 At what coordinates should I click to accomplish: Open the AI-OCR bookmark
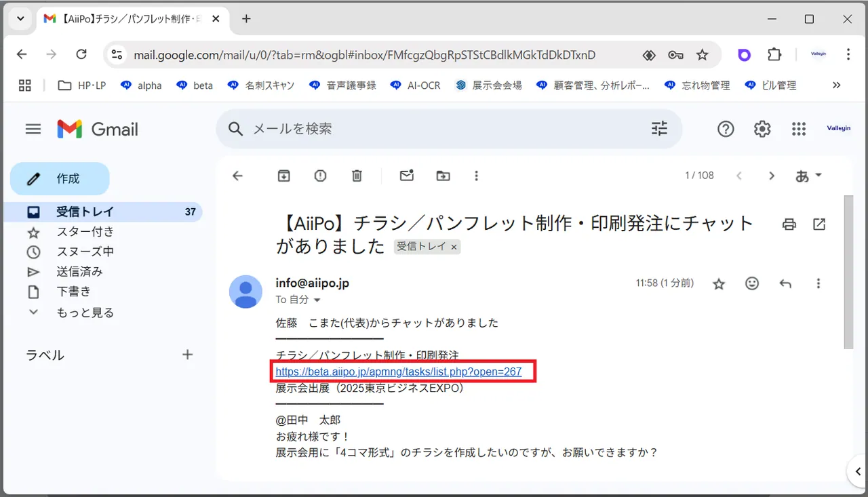point(415,85)
